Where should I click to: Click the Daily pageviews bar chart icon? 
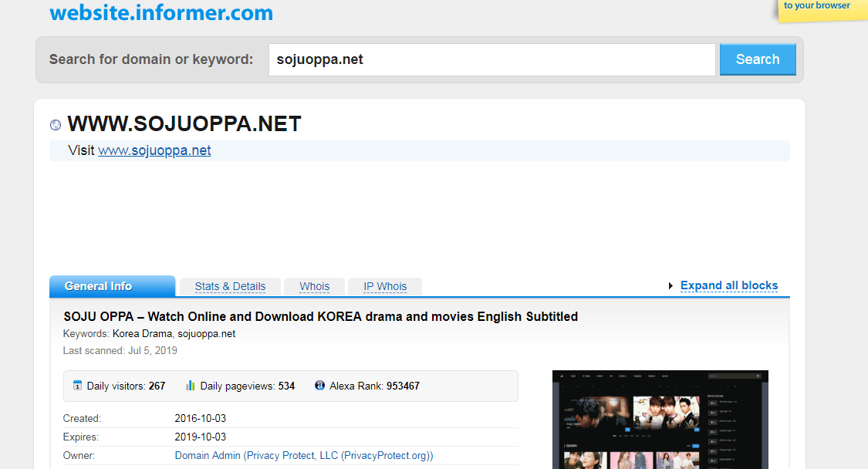191,386
